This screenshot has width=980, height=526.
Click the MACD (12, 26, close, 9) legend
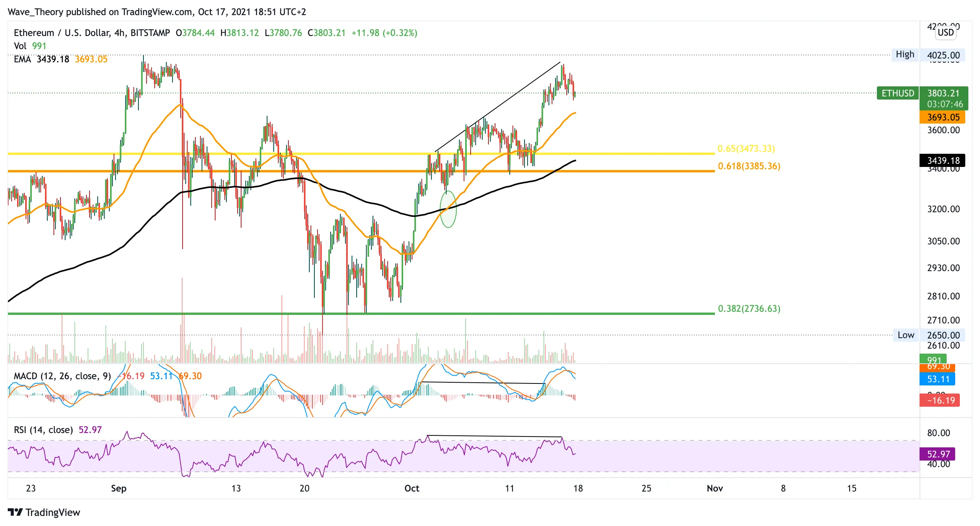pyautogui.click(x=62, y=376)
